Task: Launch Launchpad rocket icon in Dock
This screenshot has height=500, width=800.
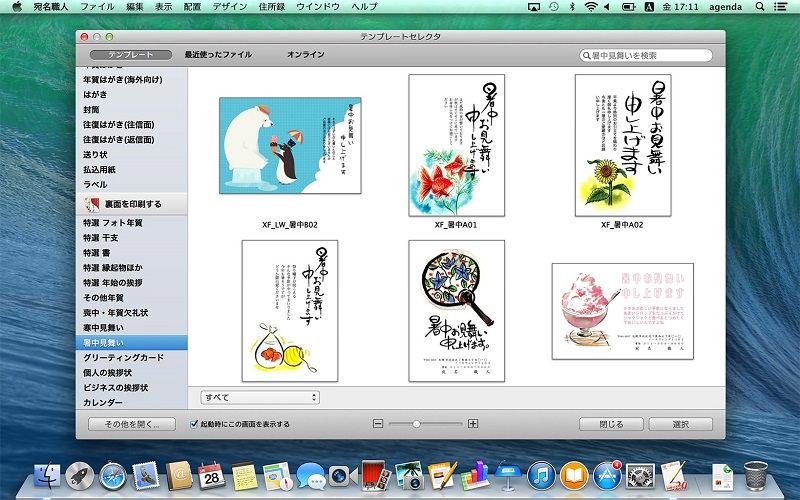Action: coord(80,477)
